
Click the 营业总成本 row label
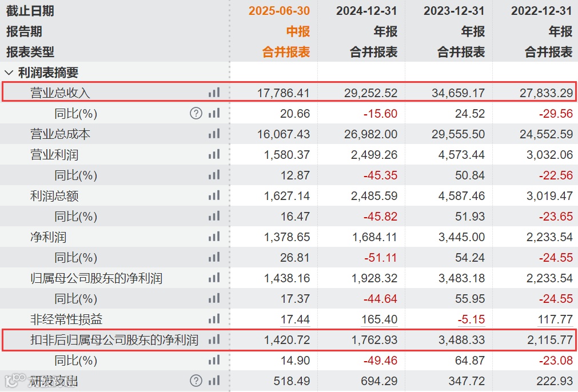tap(60, 134)
